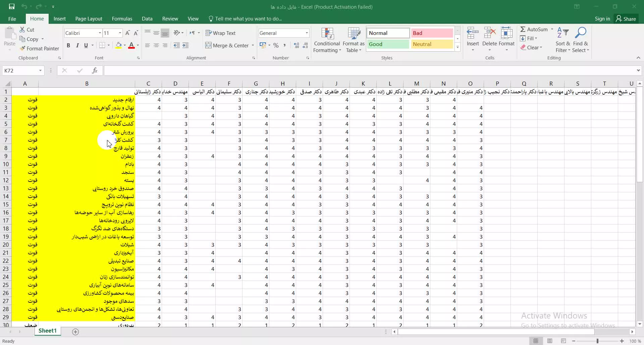Click into the formula bar input
The height and width of the screenshot is (345, 644).
370,70
